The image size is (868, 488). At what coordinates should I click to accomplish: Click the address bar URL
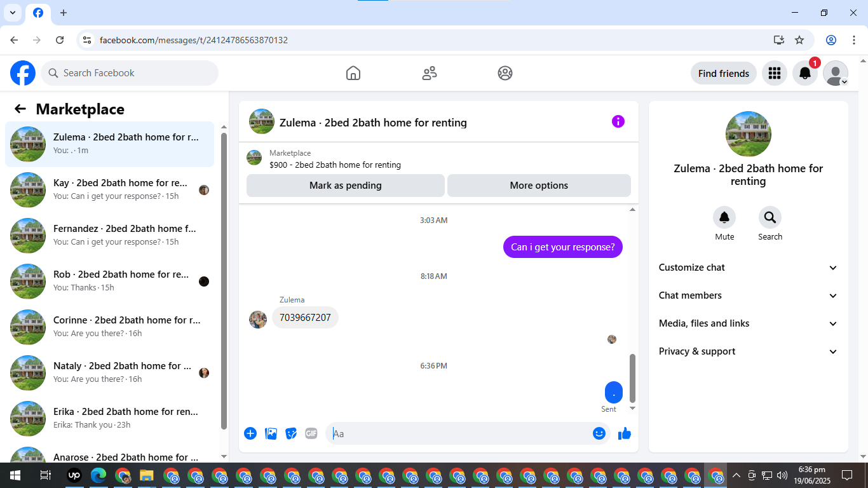coord(194,40)
